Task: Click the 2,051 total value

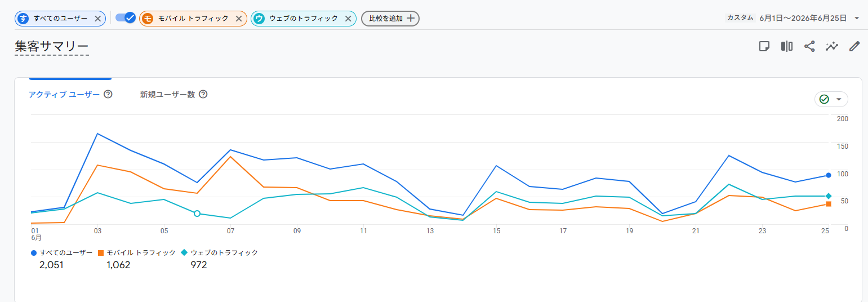Action: click(x=51, y=265)
